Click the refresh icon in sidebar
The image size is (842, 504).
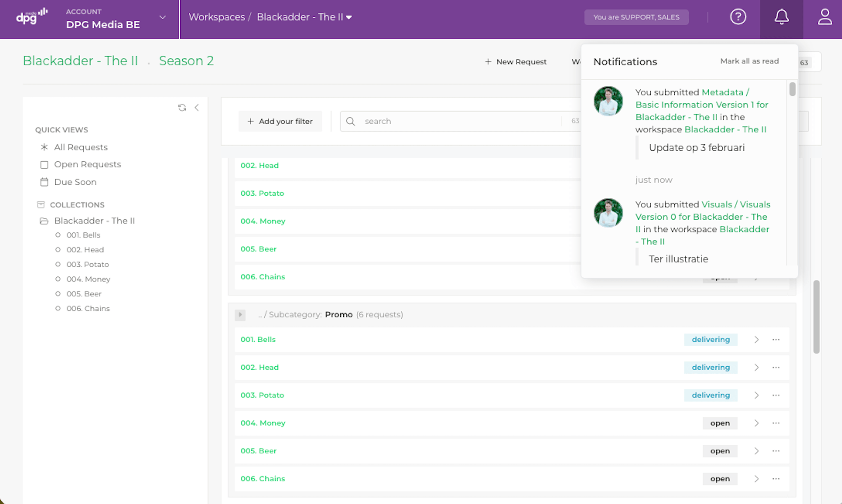point(182,108)
